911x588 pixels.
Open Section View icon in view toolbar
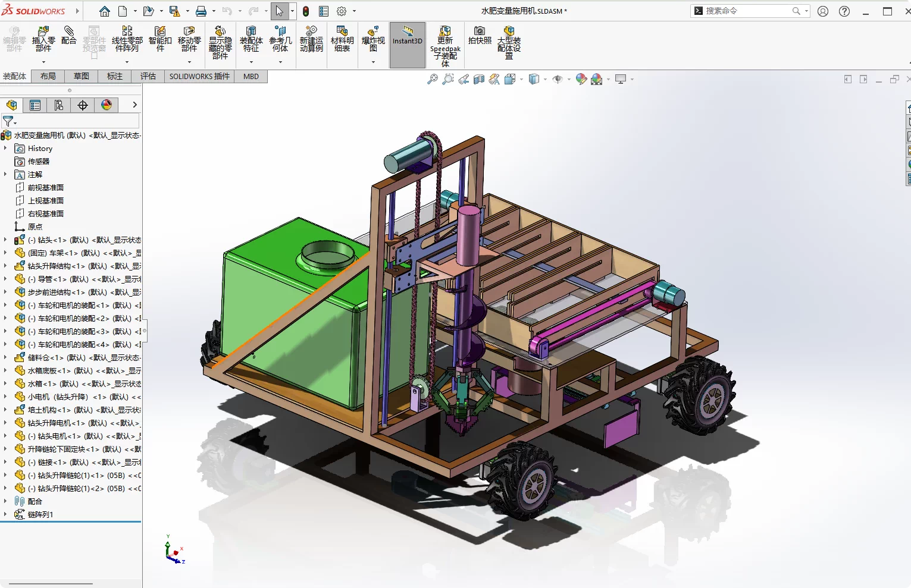(x=479, y=79)
